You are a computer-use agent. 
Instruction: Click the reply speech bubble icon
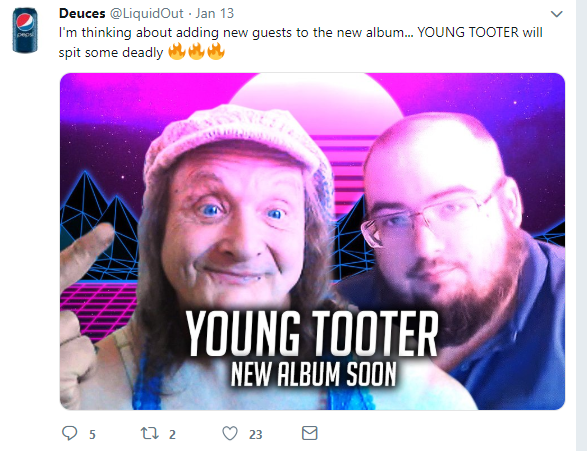(x=69, y=433)
